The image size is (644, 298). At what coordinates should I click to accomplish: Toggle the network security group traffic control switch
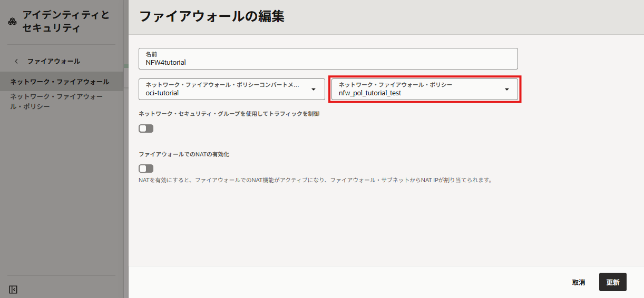pos(146,128)
